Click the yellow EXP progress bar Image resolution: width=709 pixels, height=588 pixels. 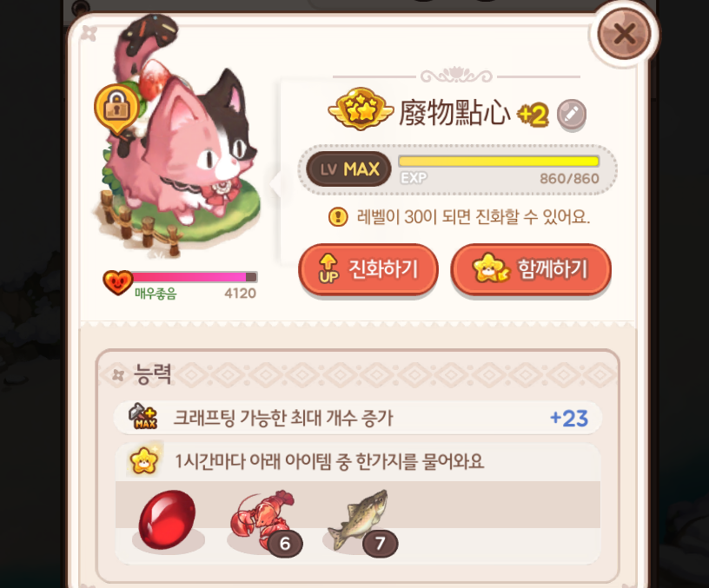click(499, 162)
